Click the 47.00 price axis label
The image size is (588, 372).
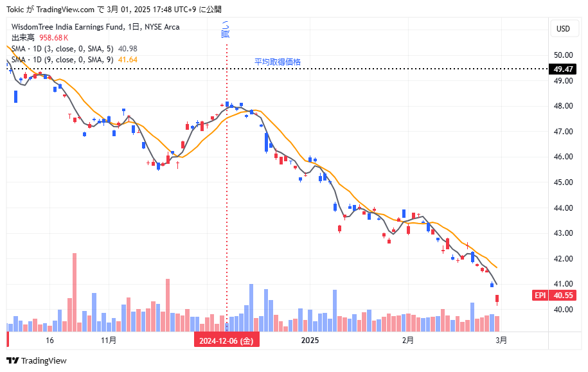563,132
